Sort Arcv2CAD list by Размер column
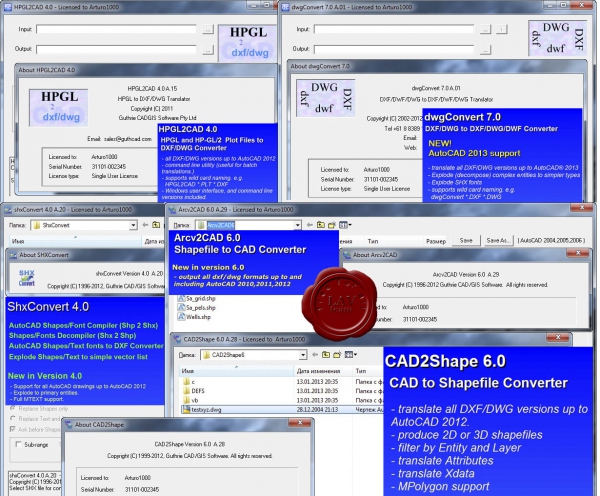 pos(436,241)
